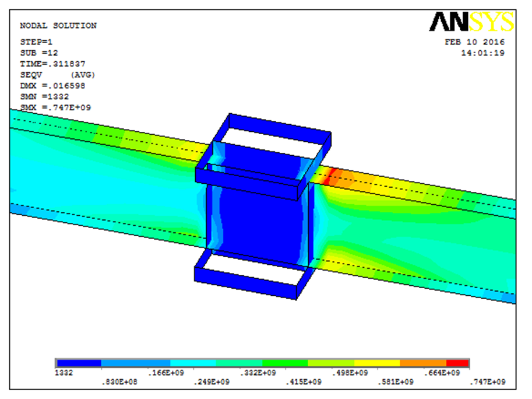Click the .747E+09 legend maximum label
Viewport: 532px width, 399px height.
click(x=488, y=382)
